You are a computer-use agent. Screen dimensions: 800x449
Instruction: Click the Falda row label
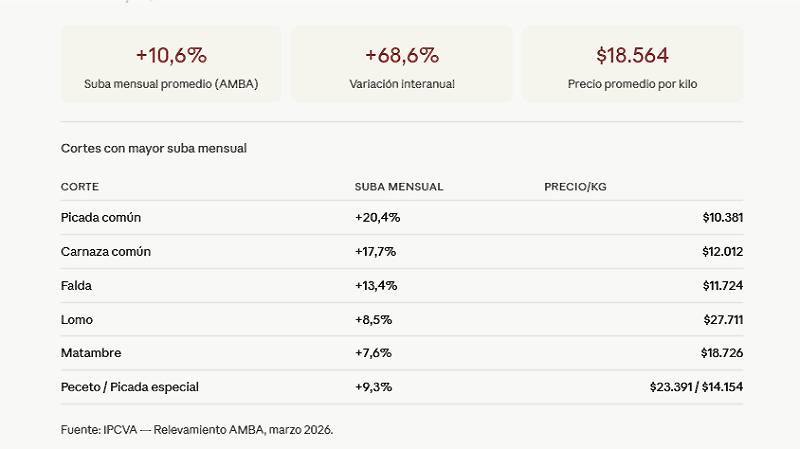pyautogui.click(x=76, y=285)
